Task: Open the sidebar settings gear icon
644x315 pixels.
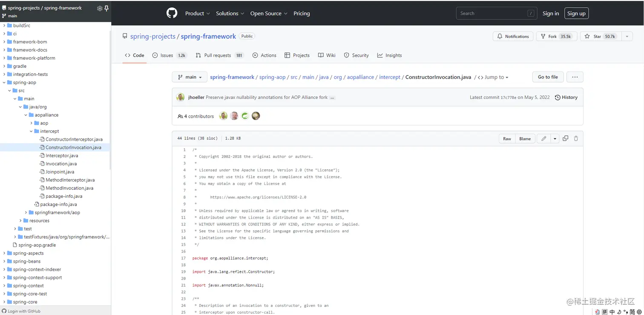Action: click(100, 8)
